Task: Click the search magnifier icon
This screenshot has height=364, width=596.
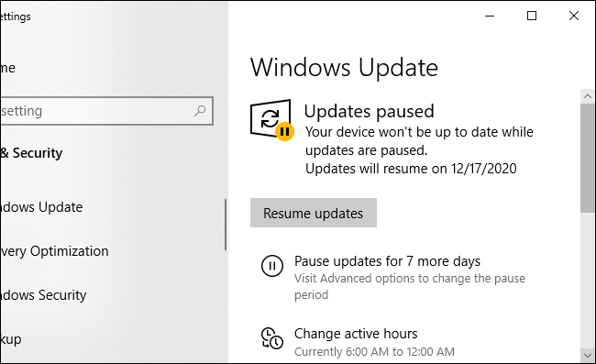Action: tap(200, 111)
